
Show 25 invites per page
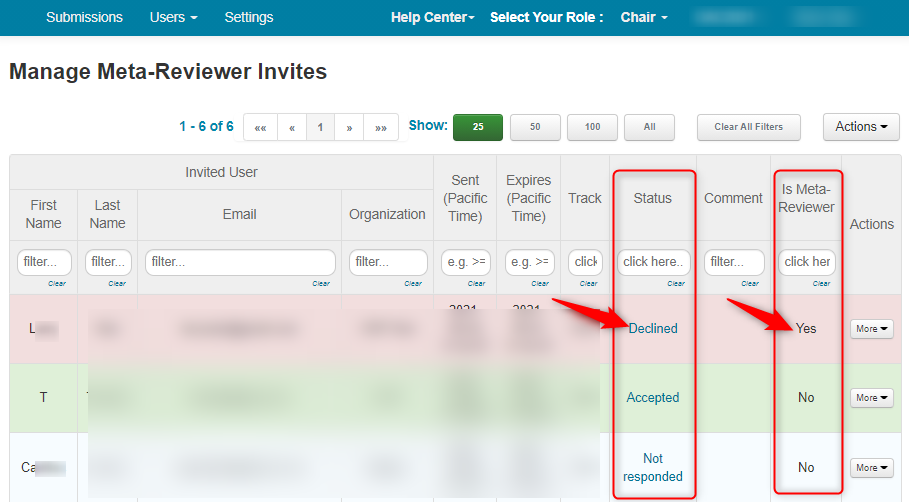point(478,127)
